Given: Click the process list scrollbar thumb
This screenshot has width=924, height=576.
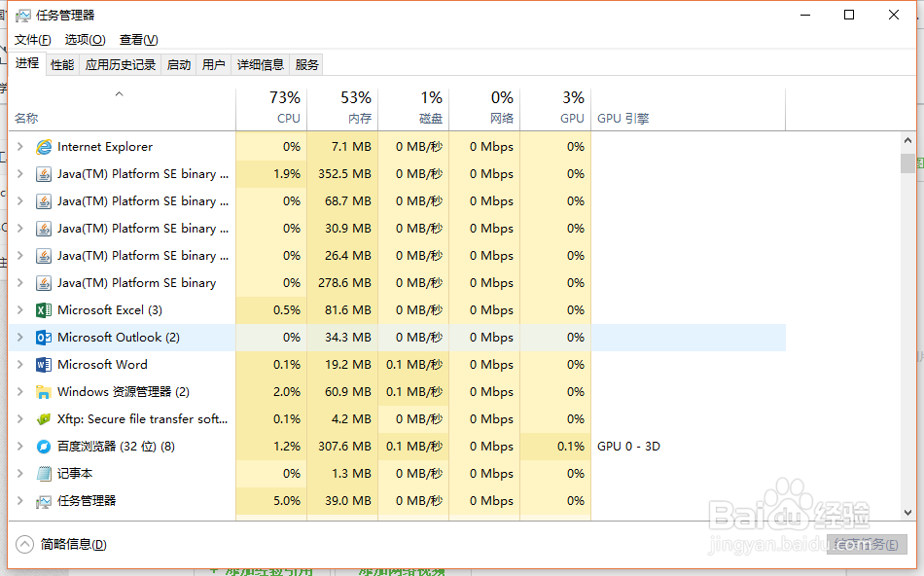Looking at the screenshot, I should point(907,163).
